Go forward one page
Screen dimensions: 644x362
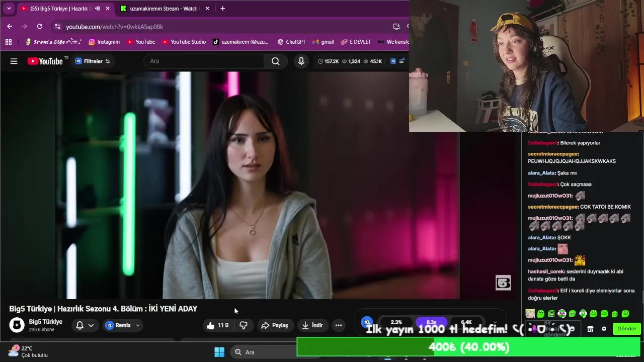pos(24,26)
